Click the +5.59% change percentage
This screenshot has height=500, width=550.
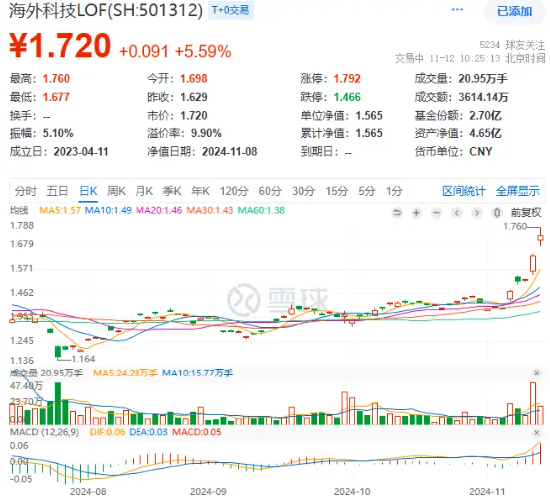click(203, 52)
